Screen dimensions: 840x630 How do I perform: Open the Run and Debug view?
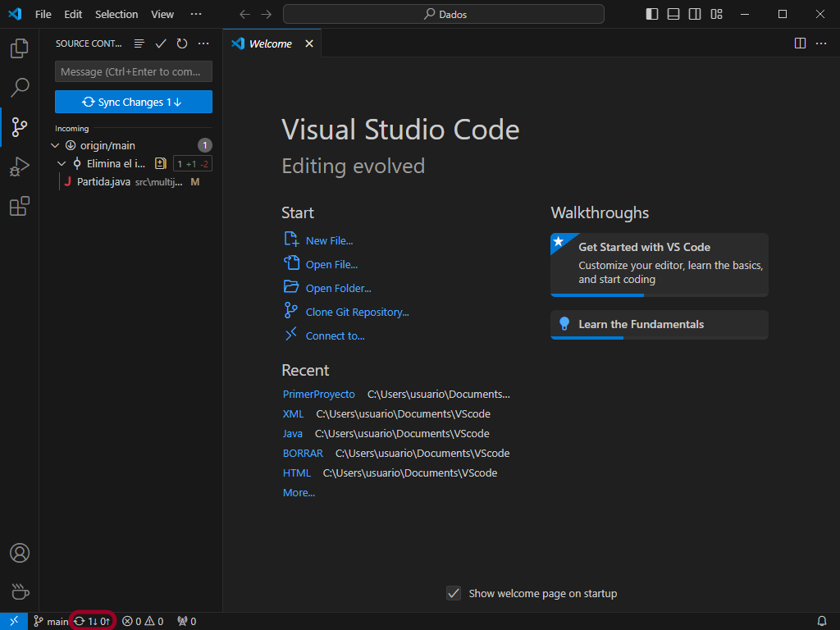20,167
